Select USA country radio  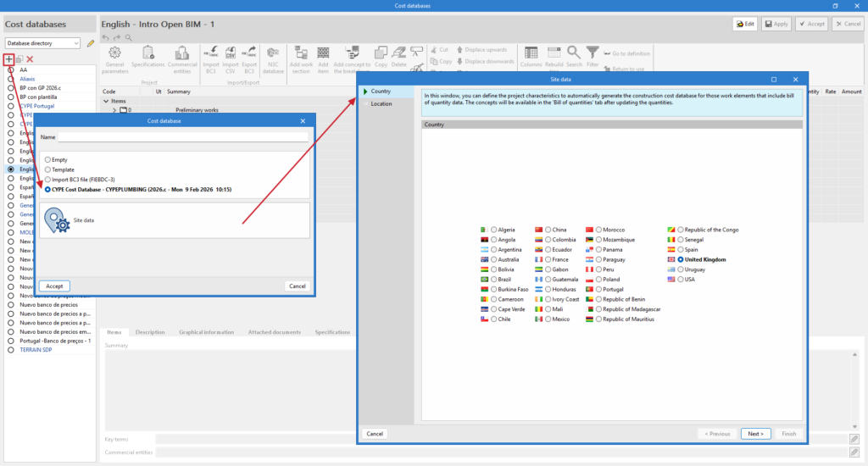point(681,280)
